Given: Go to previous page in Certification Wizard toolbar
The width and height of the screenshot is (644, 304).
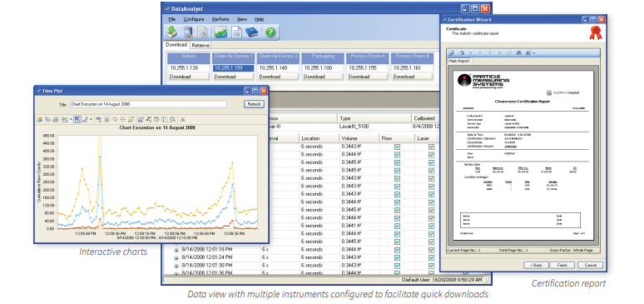Looking at the screenshot, I should tap(480, 52).
